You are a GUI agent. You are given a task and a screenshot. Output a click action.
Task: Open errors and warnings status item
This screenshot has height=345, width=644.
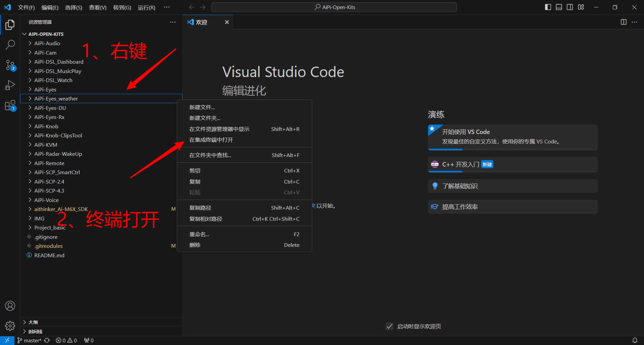pyautogui.click(x=66, y=340)
